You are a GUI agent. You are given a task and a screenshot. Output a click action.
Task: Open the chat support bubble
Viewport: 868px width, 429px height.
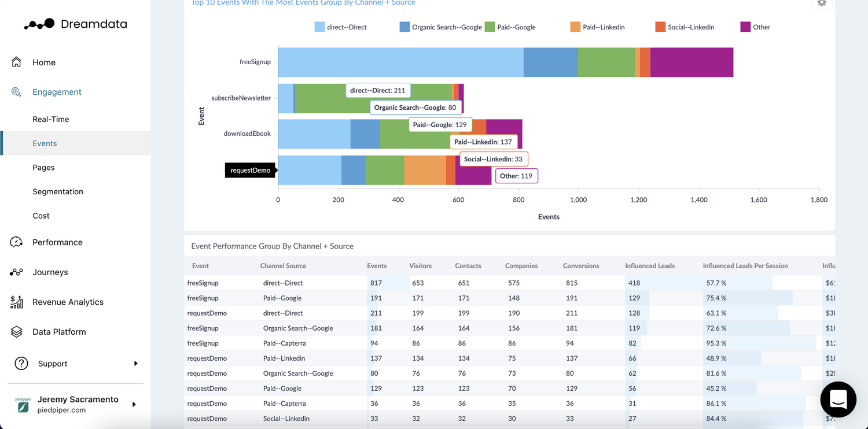pyautogui.click(x=838, y=400)
